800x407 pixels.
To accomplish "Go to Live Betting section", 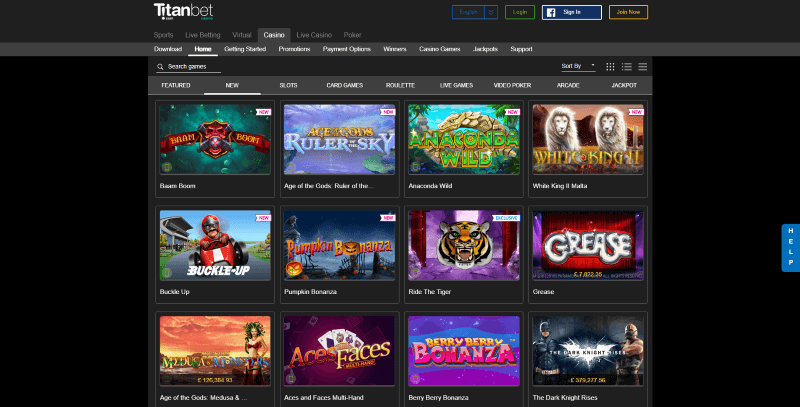I will pyautogui.click(x=203, y=35).
